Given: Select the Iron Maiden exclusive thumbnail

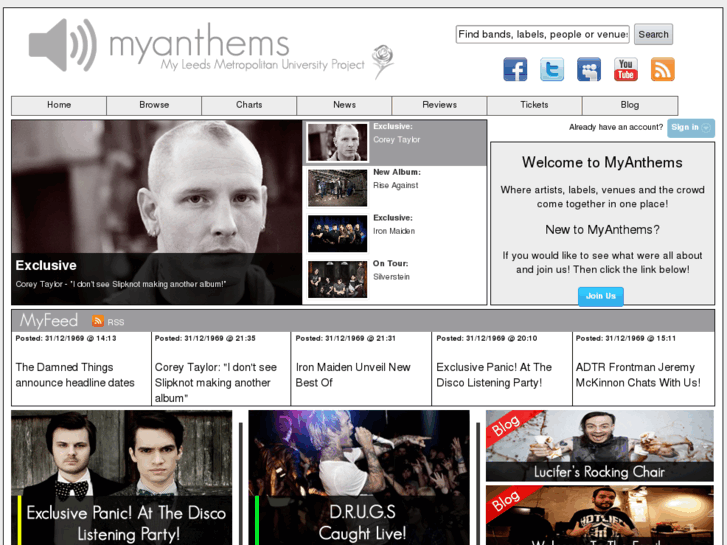Looking at the screenshot, I should [x=338, y=234].
